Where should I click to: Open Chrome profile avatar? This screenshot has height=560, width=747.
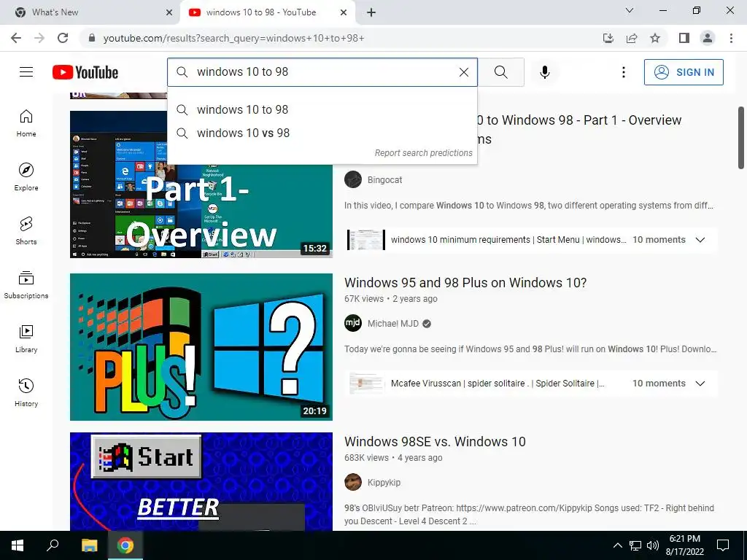point(708,38)
